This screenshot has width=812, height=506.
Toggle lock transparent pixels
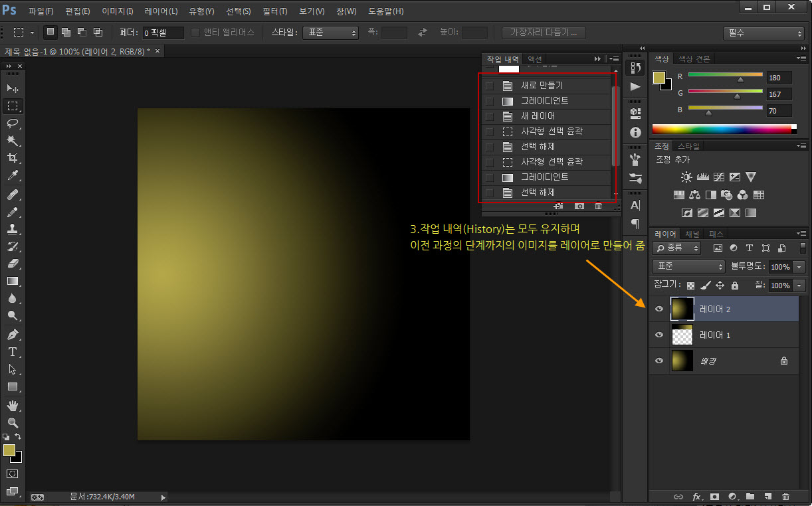point(691,286)
